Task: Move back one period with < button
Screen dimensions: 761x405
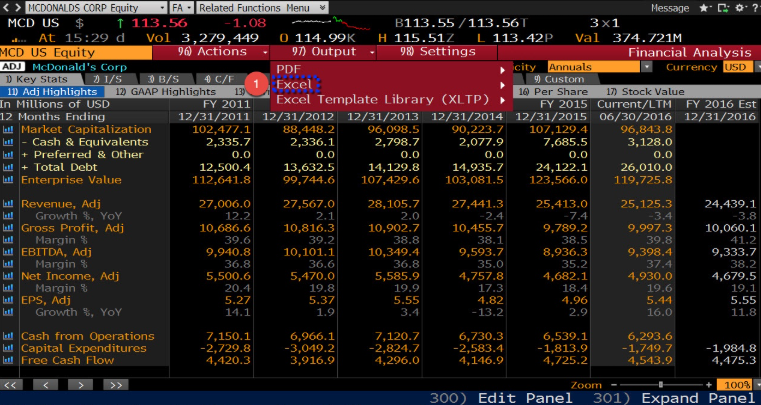Action: click(x=45, y=385)
